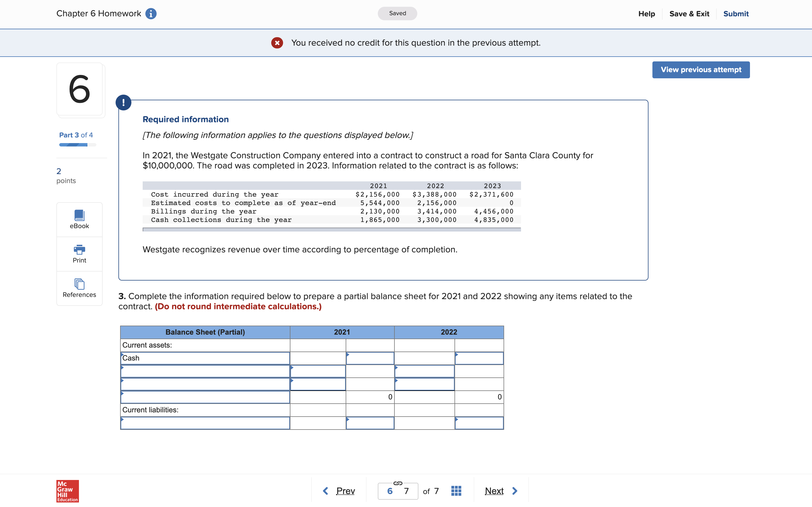The width and height of the screenshot is (812, 507).
Task: Click the McGraw Hill Education logo
Action: tap(67, 491)
